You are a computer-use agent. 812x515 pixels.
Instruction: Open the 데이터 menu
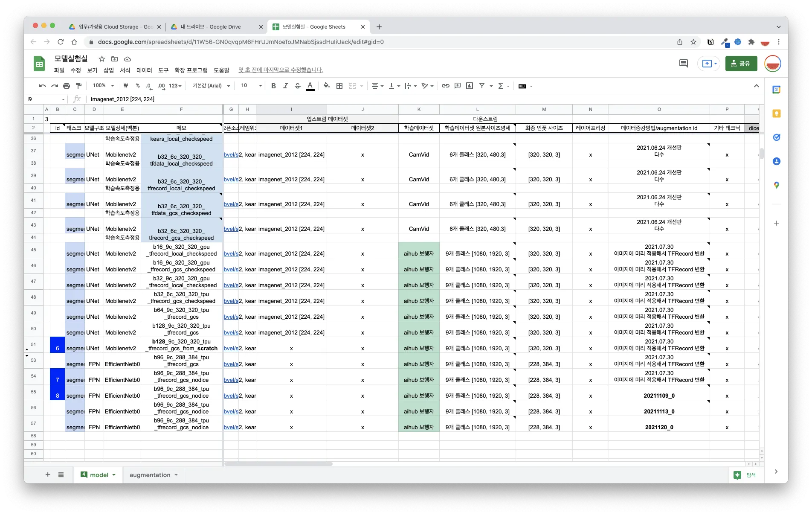click(x=144, y=70)
